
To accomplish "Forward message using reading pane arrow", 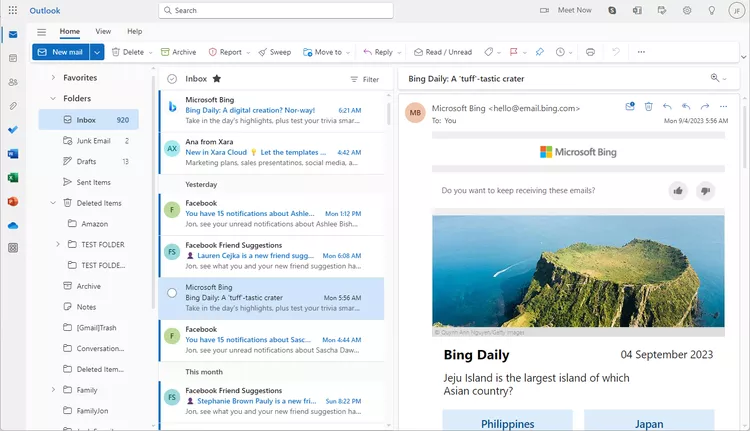I will 705,106.
